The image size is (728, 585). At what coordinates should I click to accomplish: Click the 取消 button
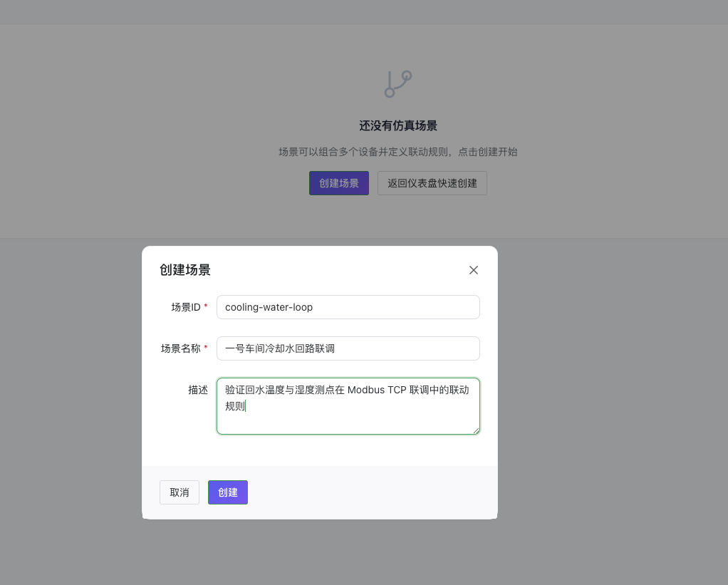[180, 492]
